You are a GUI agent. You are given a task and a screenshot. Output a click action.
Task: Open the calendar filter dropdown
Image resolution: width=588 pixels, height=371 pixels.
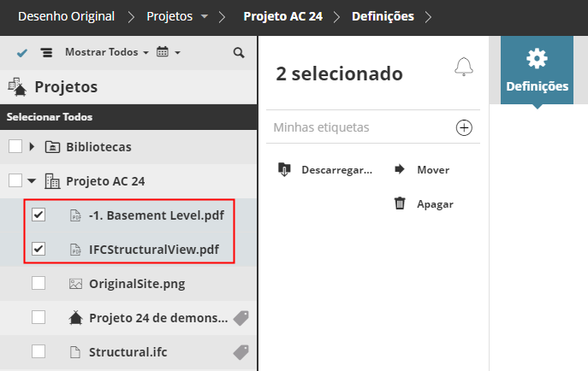point(168,53)
